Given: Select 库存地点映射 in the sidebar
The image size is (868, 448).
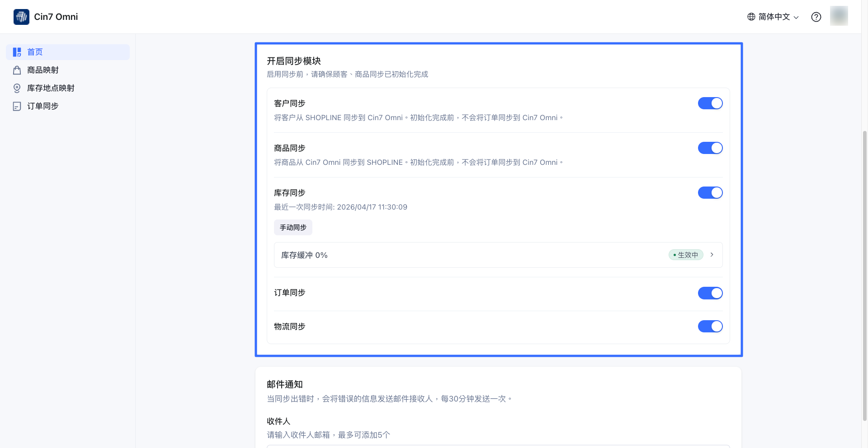Looking at the screenshot, I should point(68,88).
